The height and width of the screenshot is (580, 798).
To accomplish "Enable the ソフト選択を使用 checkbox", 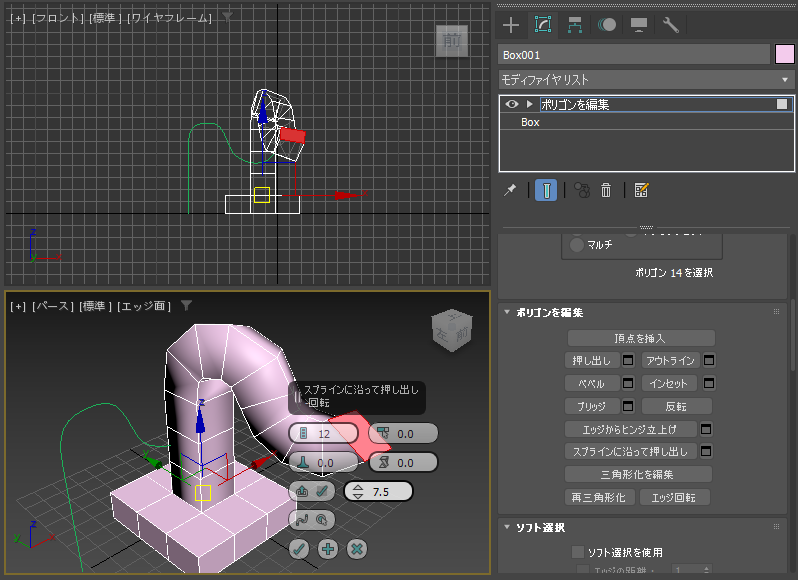I will 578,552.
